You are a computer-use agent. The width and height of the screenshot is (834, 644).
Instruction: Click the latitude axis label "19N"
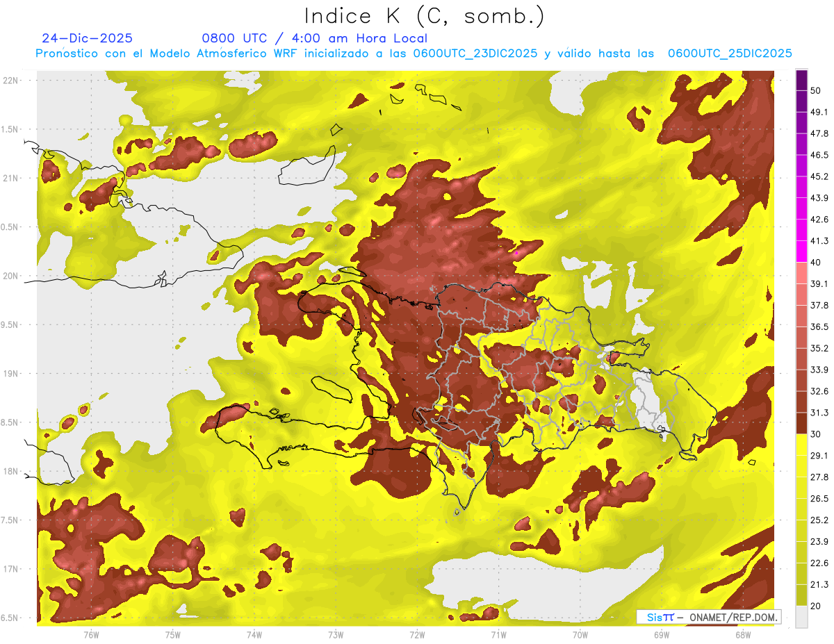pyautogui.click(x=10, y=374)
